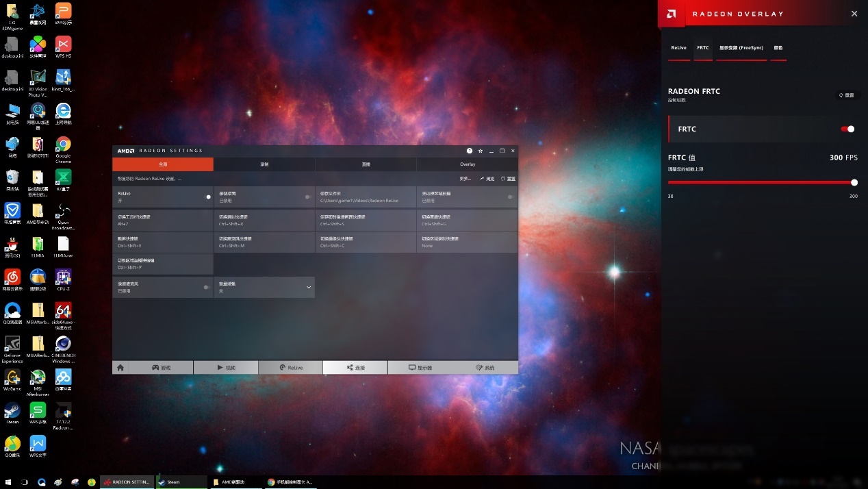Select the Streaming tab in Radeon Settings

pos(366,164)
